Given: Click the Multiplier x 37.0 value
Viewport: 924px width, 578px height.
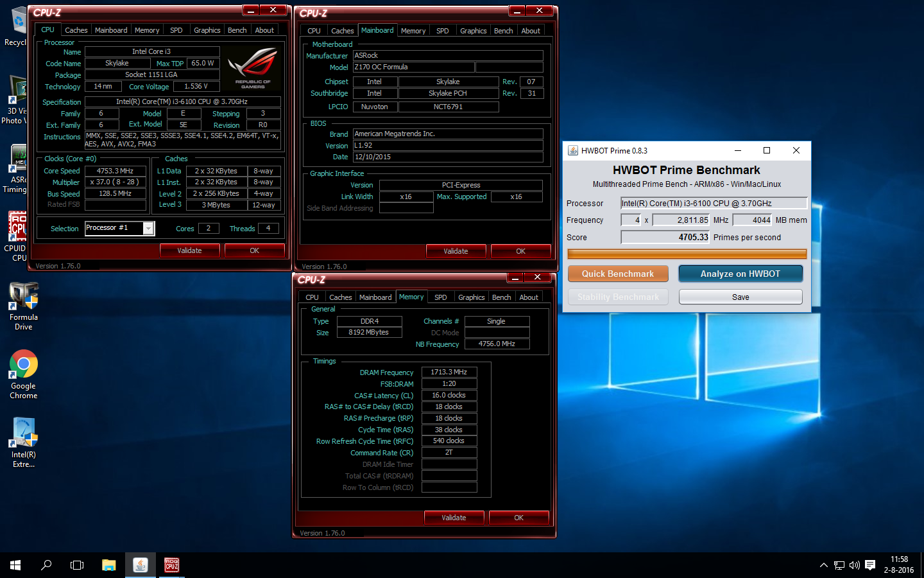Looking at the screenshot, I should click(x=115, y=182).
